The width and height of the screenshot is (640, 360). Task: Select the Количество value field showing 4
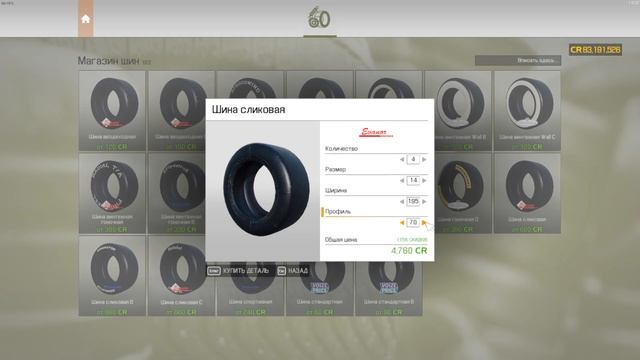click(x=413, y=159)
